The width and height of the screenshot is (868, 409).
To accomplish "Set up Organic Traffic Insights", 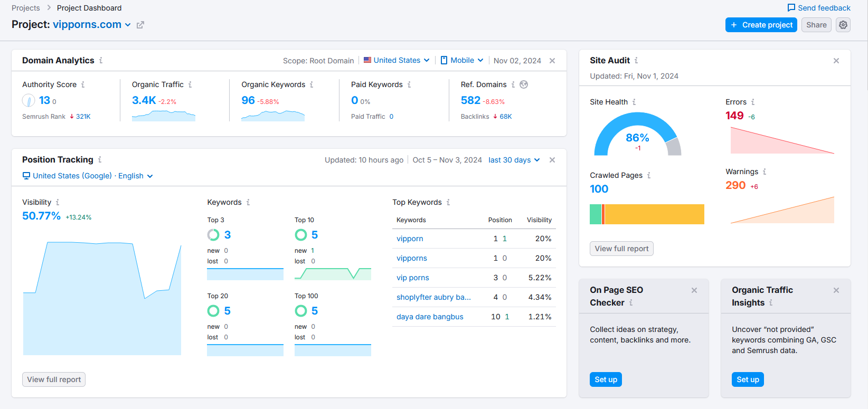I will coord(748,379).
